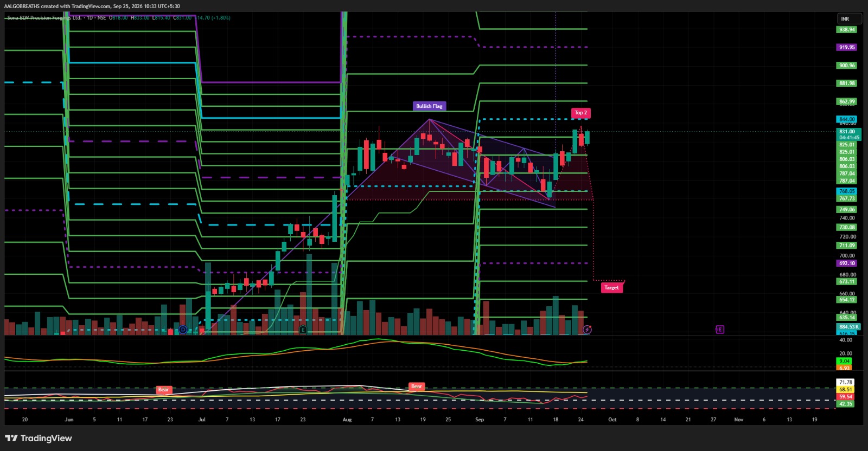Click the blue dividend D marker icon
This screenshot has height=451, width=868.
(183, 330)
